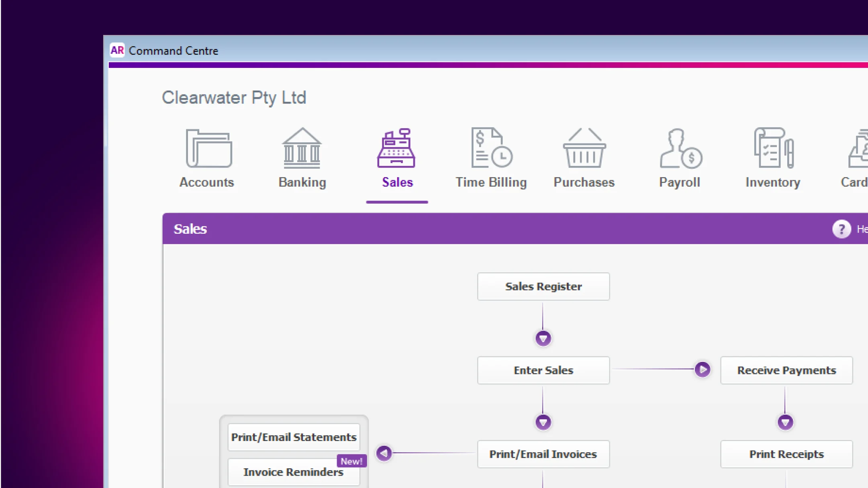Click the Help question mark icon
868x488 pixels.
coord(841,229)
